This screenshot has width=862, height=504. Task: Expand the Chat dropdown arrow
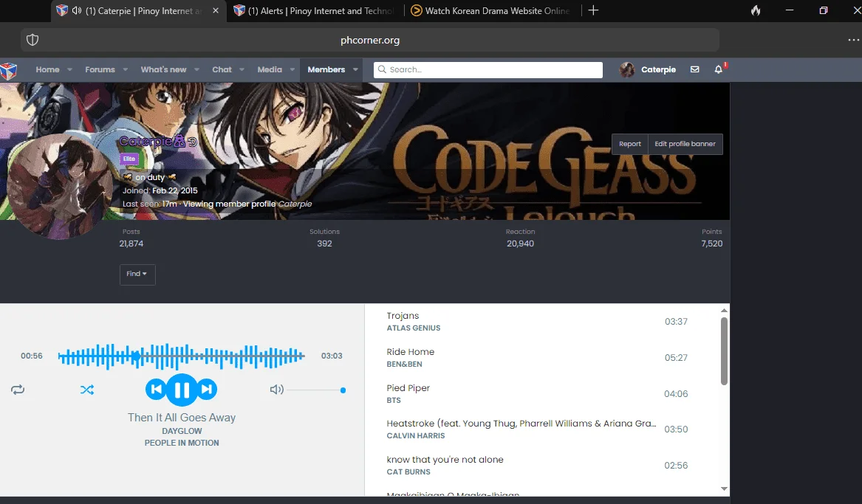point(242,69)
